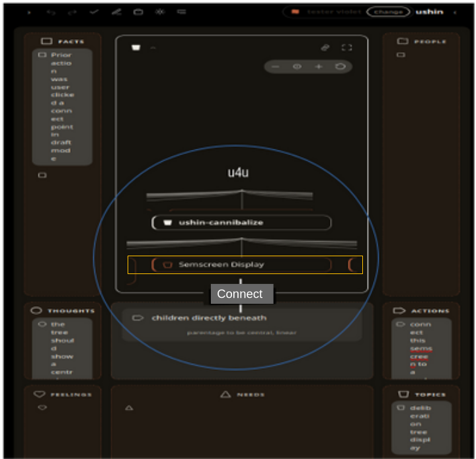The height and width of the screenshot is (459, 476).
Task: Click the redo arrow in the top toolbar
Action: point(72,12)
